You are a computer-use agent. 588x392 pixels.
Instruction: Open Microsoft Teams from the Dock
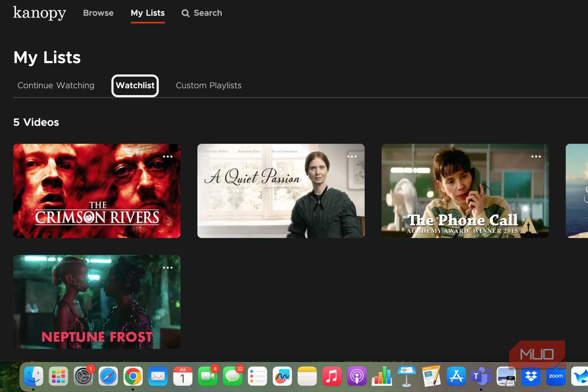[481, 376]
